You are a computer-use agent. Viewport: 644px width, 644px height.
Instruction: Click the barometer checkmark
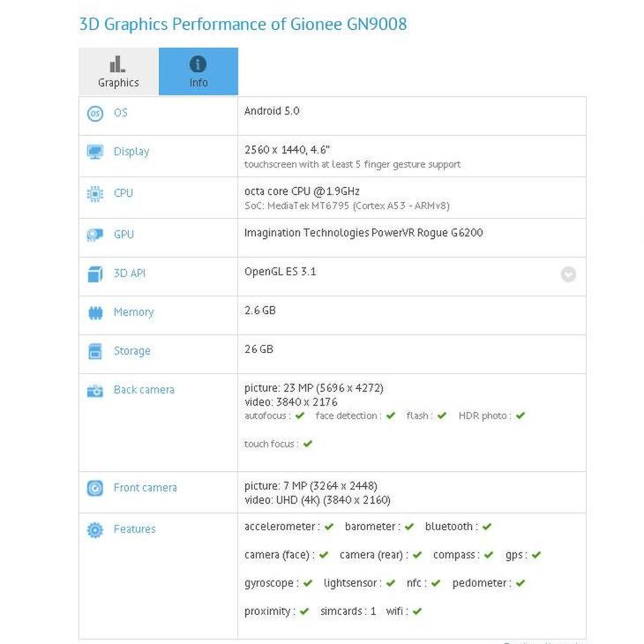(x=409, y=527)
